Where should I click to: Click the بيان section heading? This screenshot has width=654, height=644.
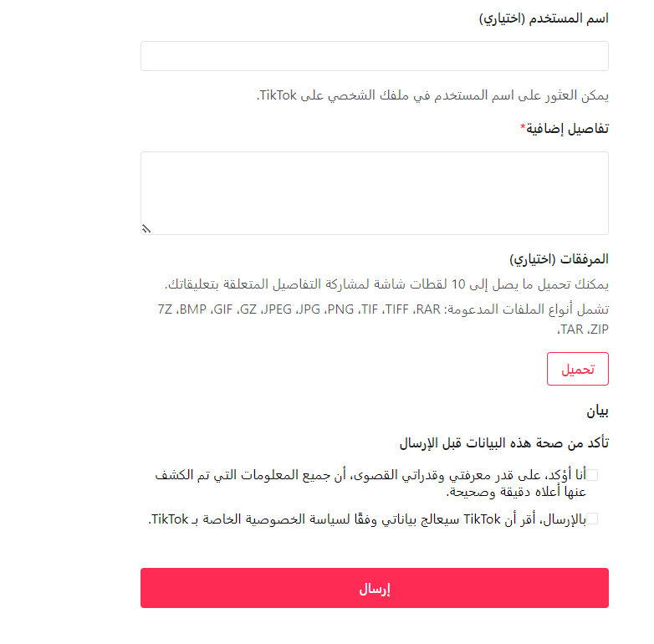(x=597, y=411)
